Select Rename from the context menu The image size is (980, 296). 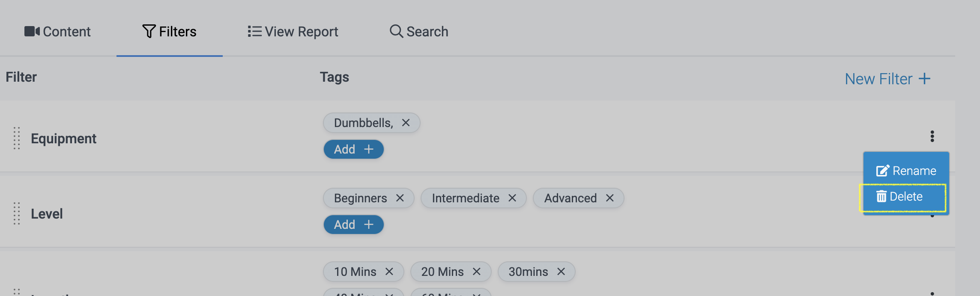pyautogui.click(x=906, y=171)
